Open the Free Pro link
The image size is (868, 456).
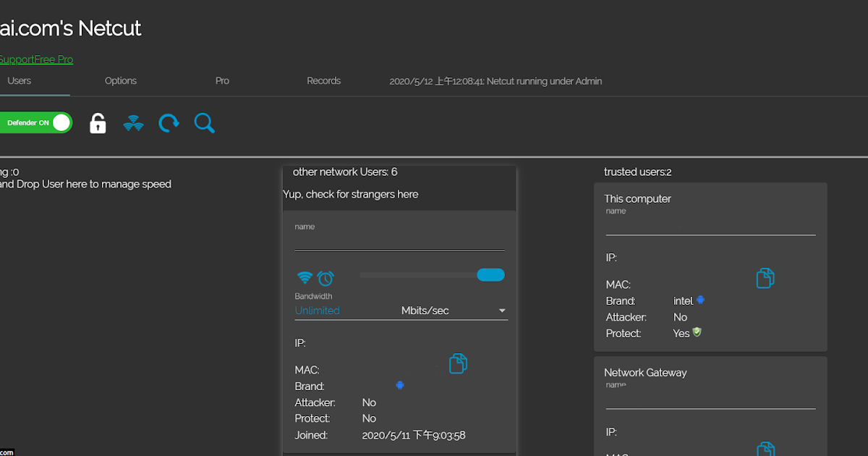click(54, 59)
